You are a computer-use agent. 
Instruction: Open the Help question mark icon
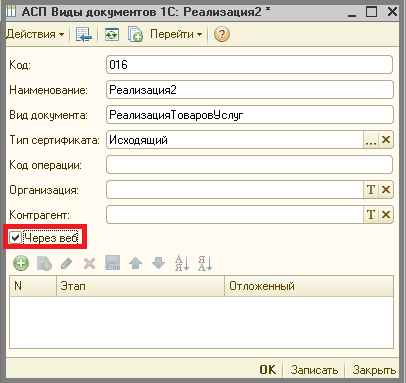[222, 34]
